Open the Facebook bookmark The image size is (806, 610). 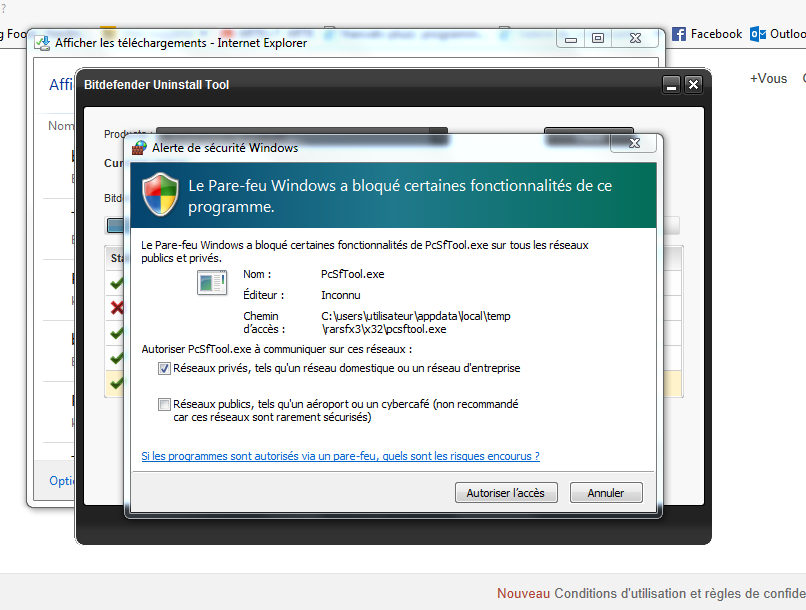point(707,34)
